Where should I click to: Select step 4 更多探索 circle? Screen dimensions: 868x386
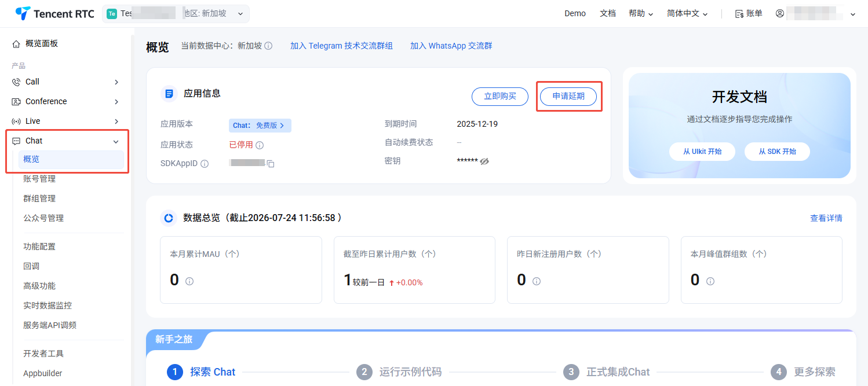point(779,372)
